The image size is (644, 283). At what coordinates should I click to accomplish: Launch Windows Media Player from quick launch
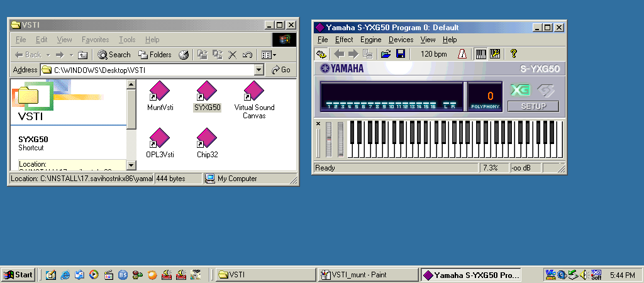[x=94, y=275]
